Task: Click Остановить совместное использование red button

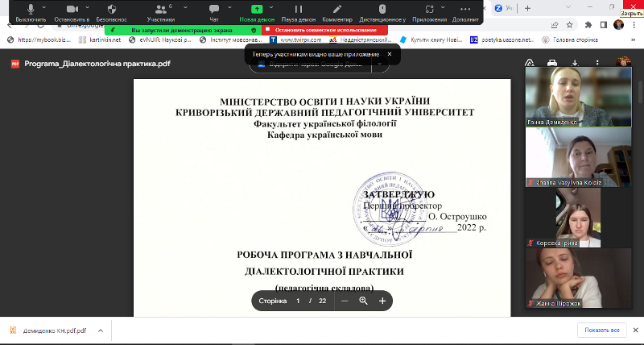Action: point(326,30)
